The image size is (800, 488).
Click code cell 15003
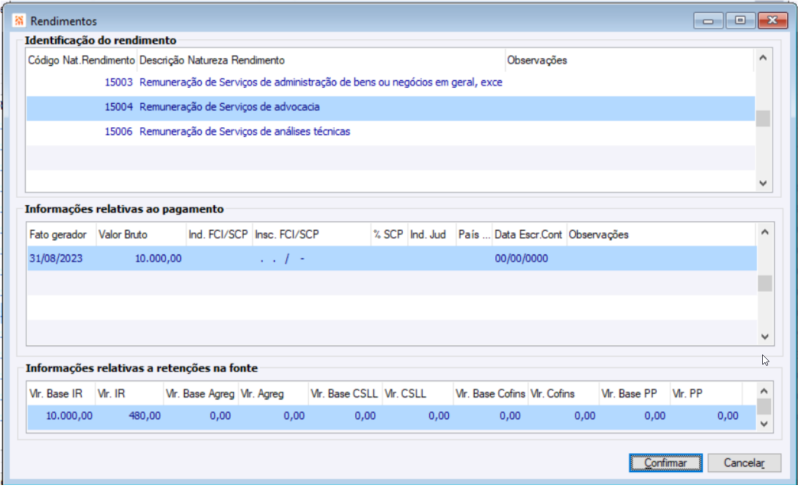tap(118, 82)
